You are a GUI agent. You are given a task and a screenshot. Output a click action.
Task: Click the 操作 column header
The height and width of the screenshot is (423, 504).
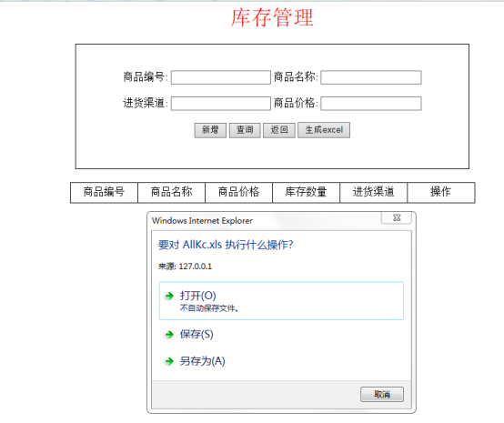click(441, 192)
